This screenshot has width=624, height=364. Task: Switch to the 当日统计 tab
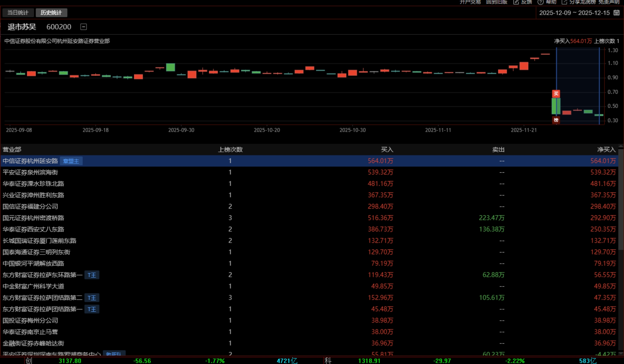pyautogui.click(x=18, y=13)
